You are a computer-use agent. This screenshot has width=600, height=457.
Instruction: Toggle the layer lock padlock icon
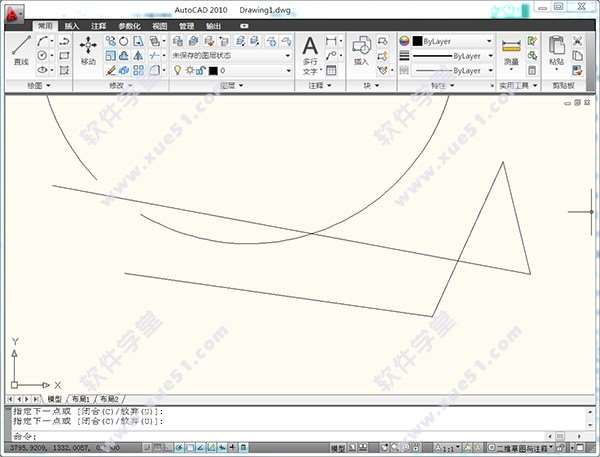coord(201,71)
